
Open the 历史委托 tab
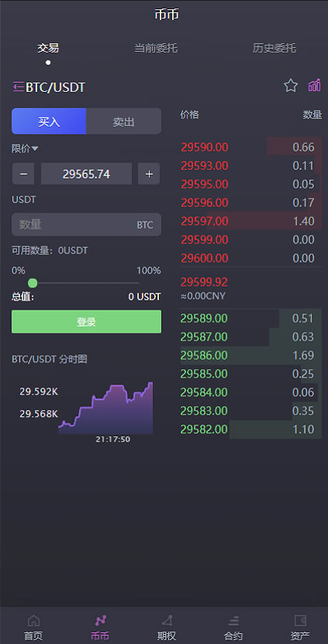pyautogui.click(x=274, y=48)
